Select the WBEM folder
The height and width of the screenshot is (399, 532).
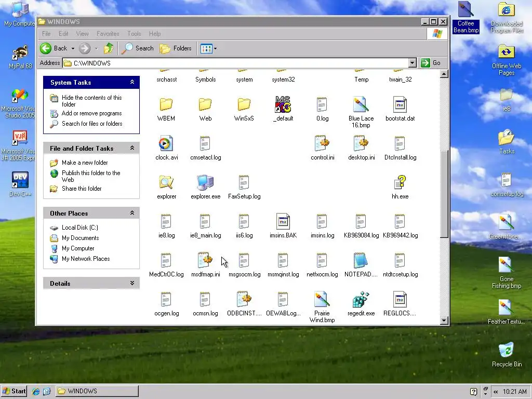click(x=166, y=104)
